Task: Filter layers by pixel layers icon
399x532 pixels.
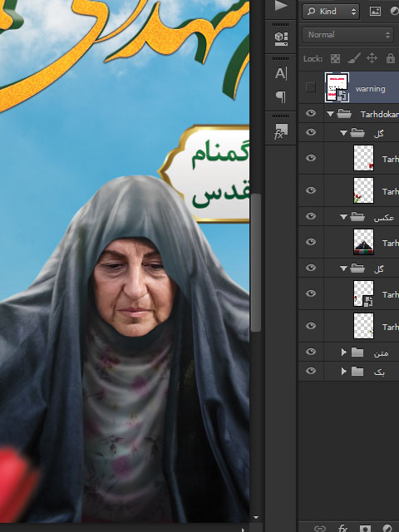Action: tap(375, 11)
